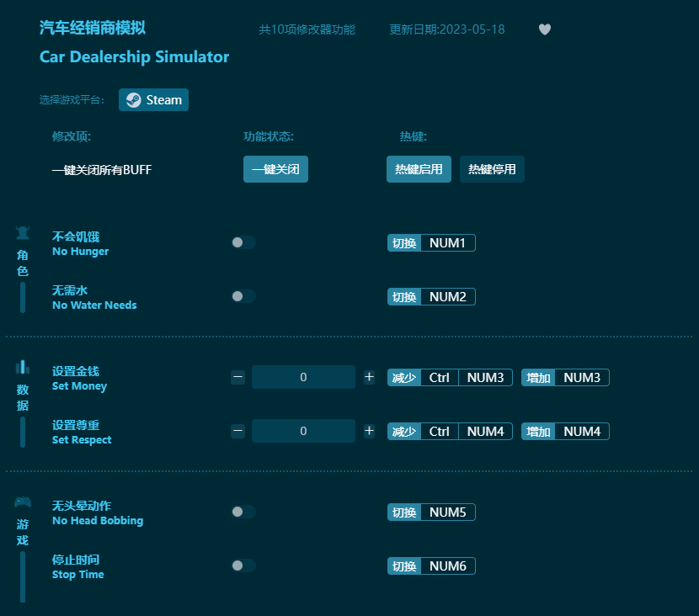This screenshot has height=616, width=699.
Task: Click 增加 NUM3 to increase money
Action: point(565,377)
